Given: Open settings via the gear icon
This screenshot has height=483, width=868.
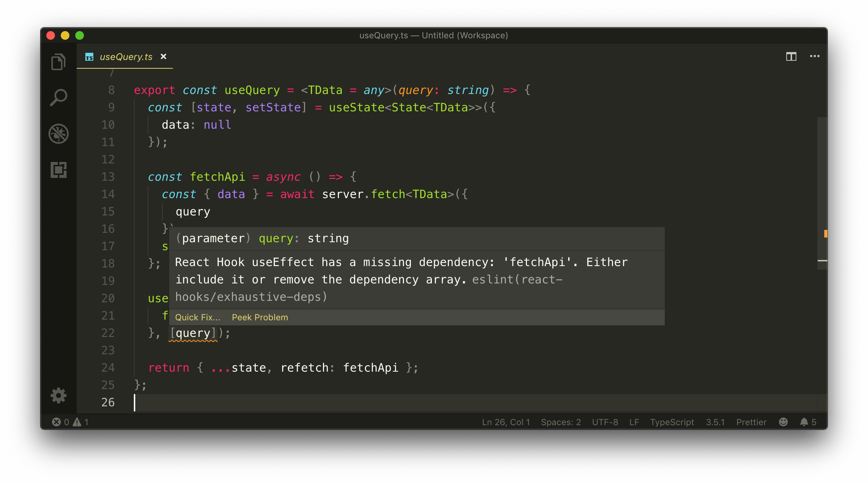Looking at the screenshot, I should coord(59,396).
